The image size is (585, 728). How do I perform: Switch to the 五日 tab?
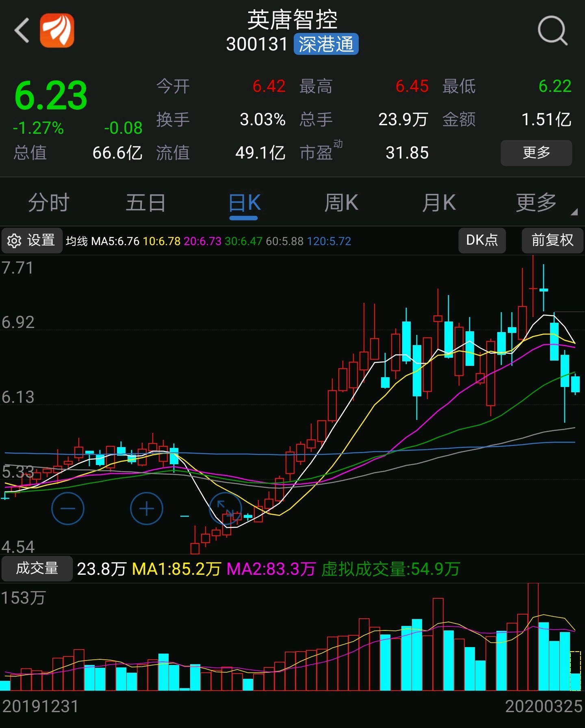click(146, 202)
